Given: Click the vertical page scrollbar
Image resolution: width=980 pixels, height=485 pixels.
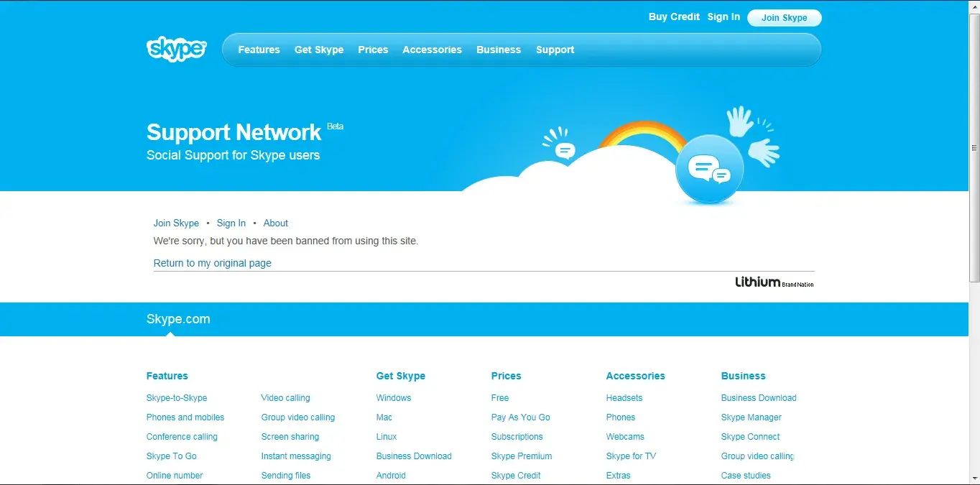Looking at the screenshot, I should [974, 144].
